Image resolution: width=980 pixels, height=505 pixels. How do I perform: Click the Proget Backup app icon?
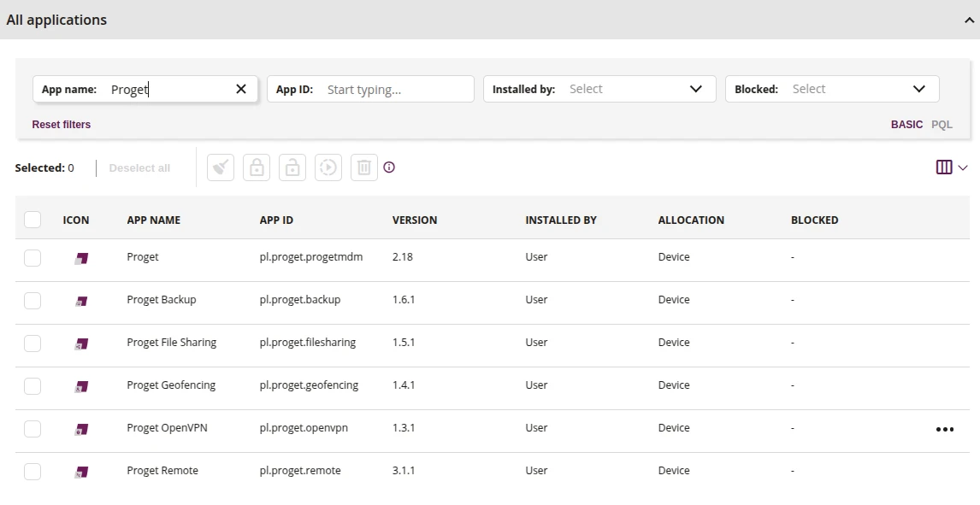coord(81,301)
